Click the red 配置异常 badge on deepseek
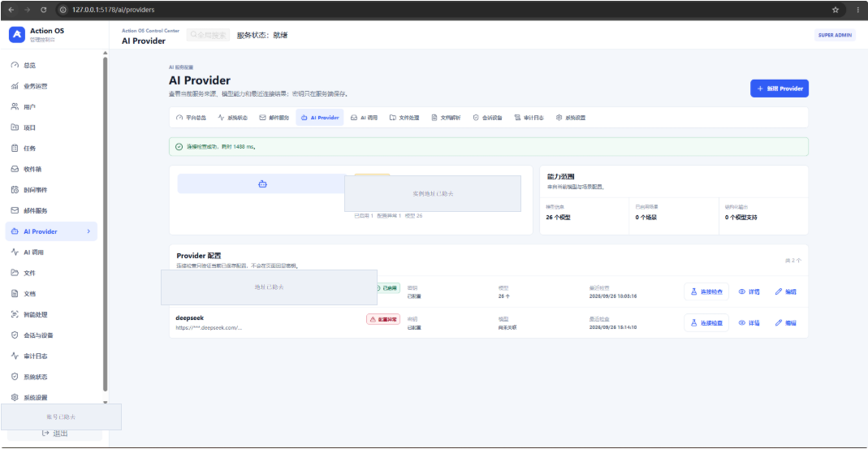The height and width of the screenshot is (449, 868). click(383, 319)
